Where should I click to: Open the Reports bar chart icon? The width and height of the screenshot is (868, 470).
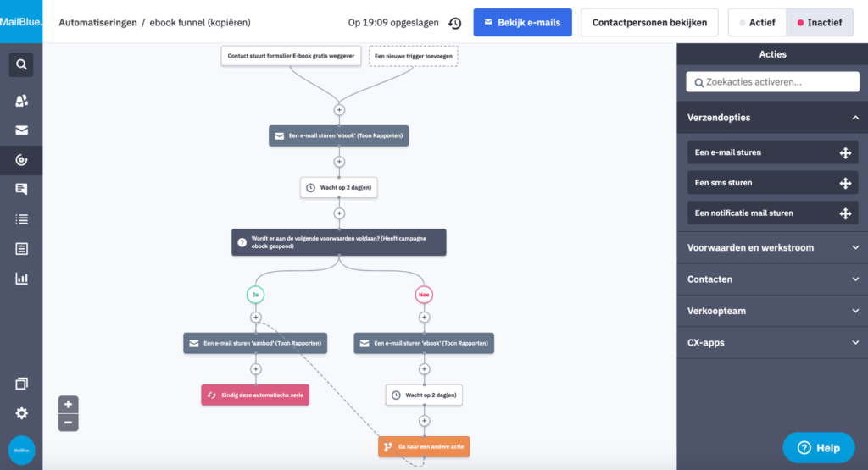click(21, 278)
